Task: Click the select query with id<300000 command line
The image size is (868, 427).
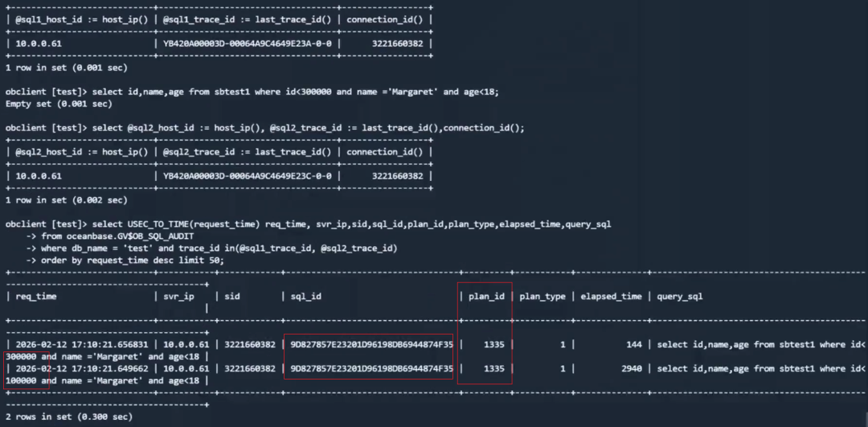Action: tap(252, 92)
